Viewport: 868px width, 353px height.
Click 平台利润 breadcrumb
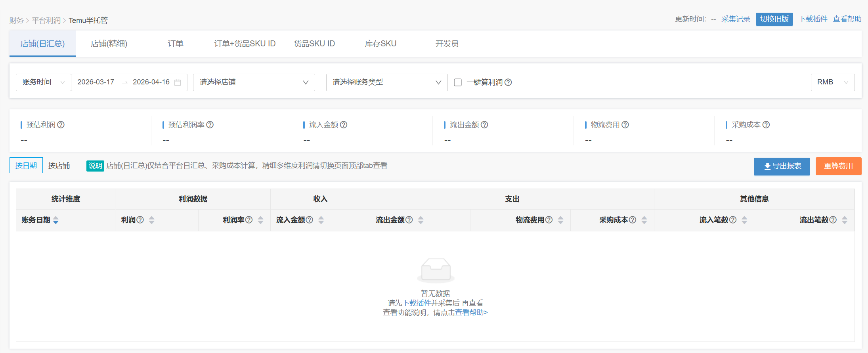[46, 20]
